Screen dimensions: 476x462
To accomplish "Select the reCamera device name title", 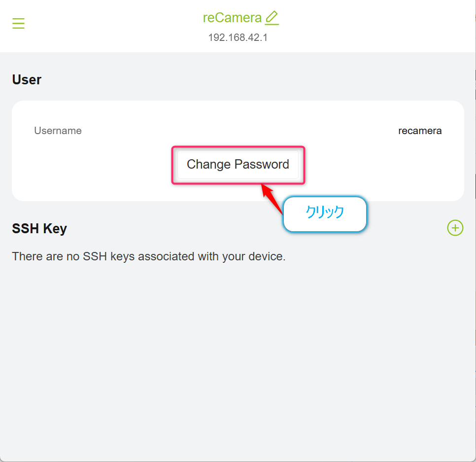I will [232, 18].
